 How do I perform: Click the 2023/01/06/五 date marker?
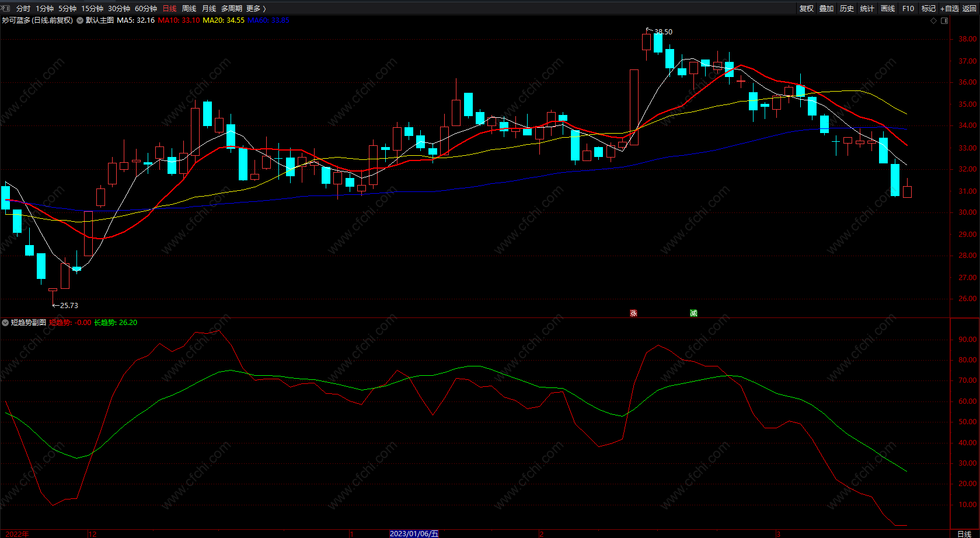414,534
